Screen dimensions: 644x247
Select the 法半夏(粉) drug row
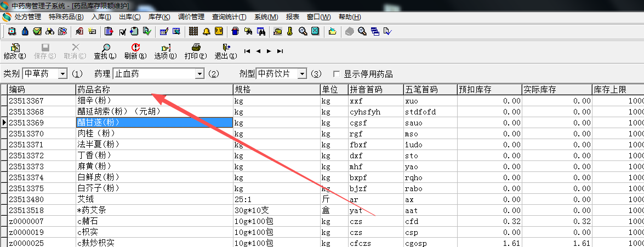click(155, 145)
